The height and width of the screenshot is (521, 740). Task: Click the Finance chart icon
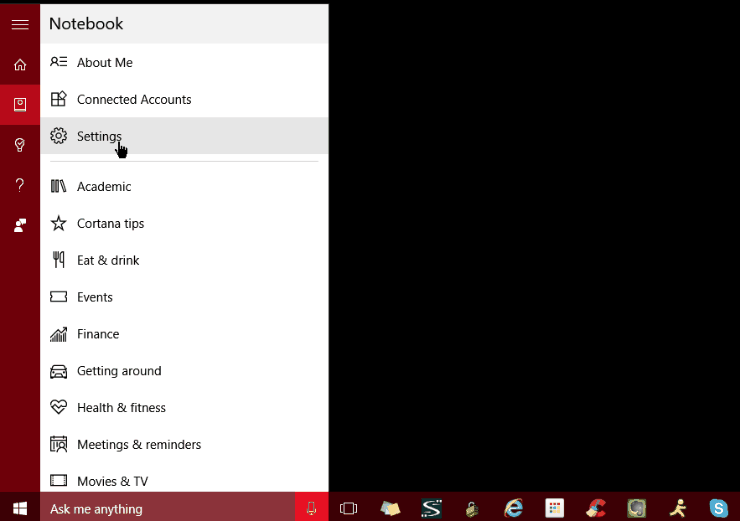[x=59, y=334]
